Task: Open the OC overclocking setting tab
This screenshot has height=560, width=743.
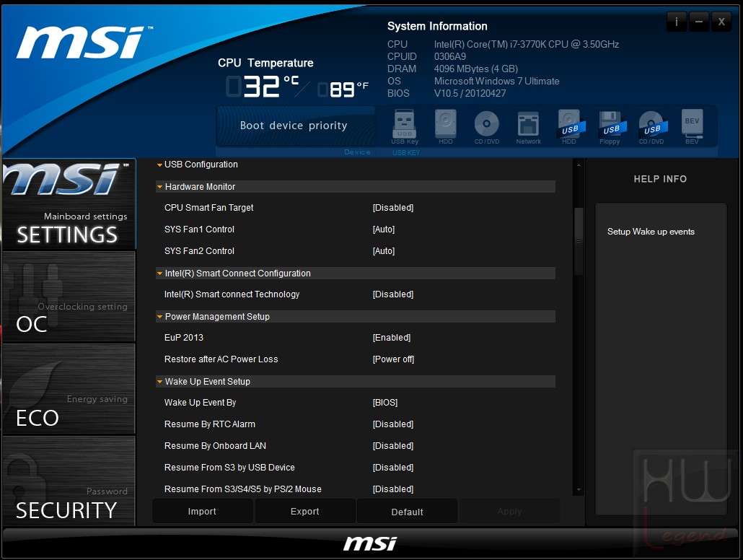Action: 69,297
